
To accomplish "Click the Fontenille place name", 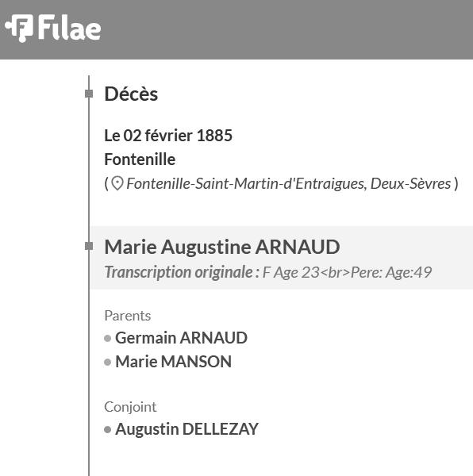I will 140,159.
